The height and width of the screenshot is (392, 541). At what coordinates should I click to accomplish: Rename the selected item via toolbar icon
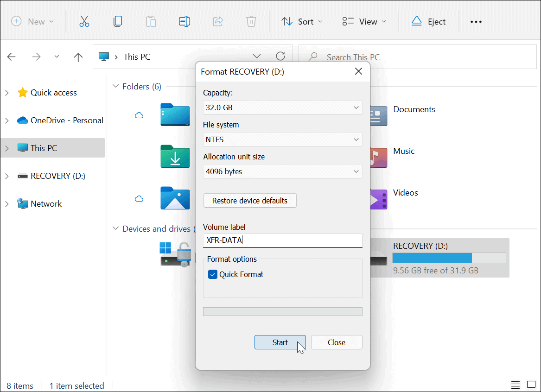click(185, 21)
